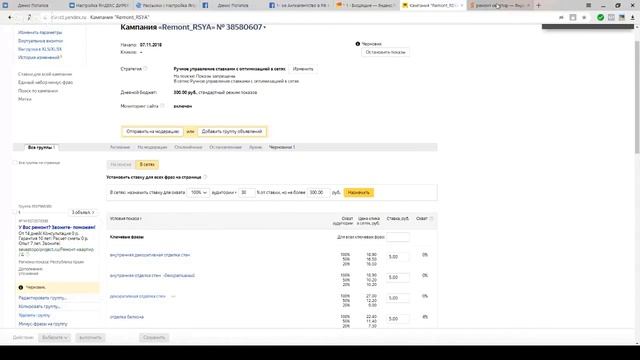Viewport: 640px width, 360px height.
Task: Switch to the Рассылки browser tab
Action: click(165, 5)
